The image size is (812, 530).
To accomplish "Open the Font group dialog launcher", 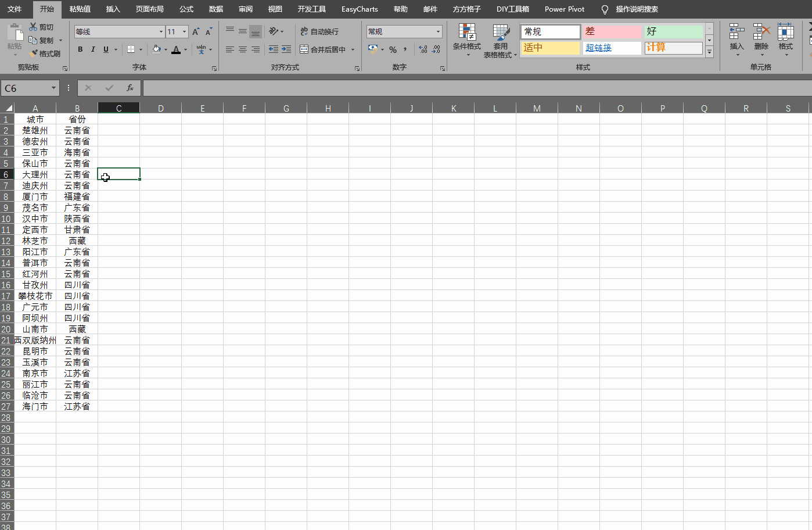I will [x=214, y=69].
